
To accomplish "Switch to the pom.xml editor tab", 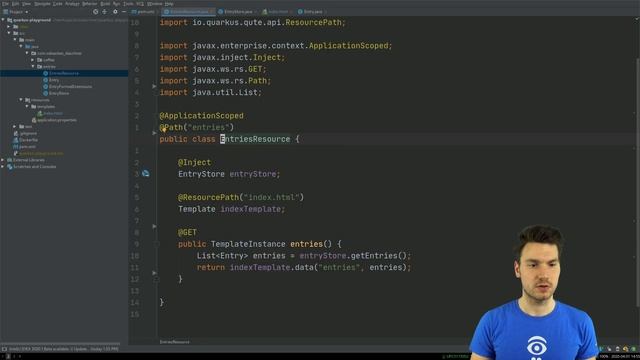I will click(143, 12).
